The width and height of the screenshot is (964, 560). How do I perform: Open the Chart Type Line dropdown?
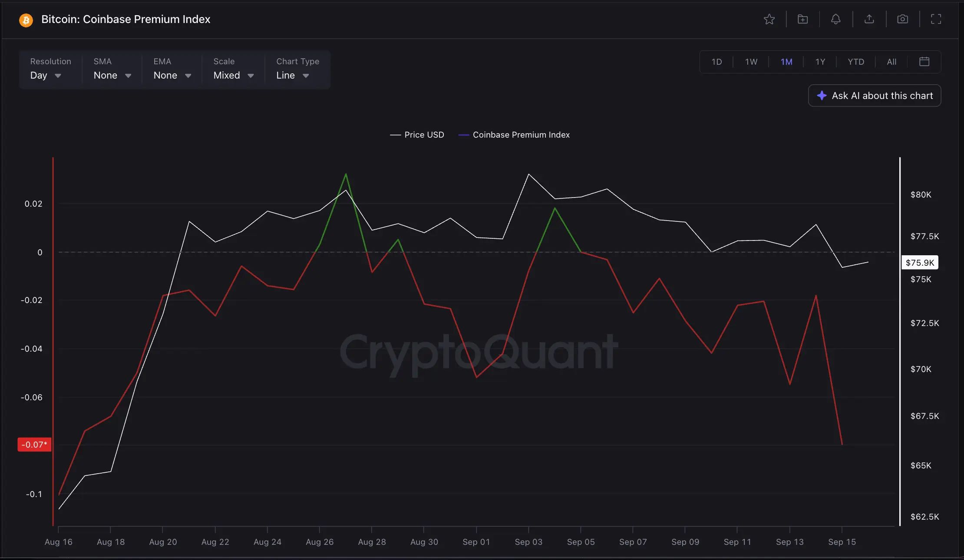tap(297, 69)
